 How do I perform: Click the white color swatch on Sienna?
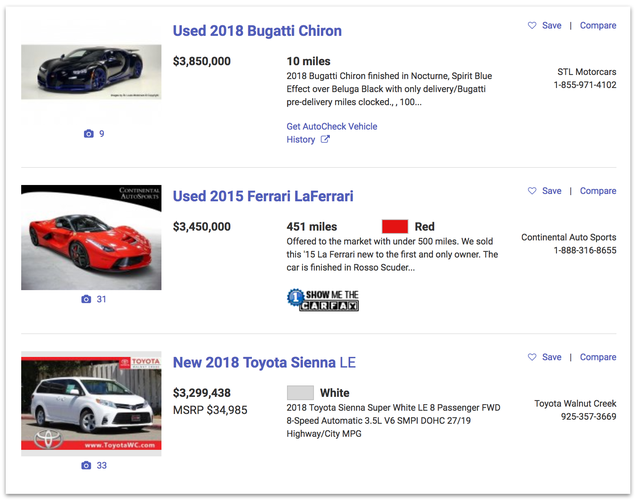[300, 393]
